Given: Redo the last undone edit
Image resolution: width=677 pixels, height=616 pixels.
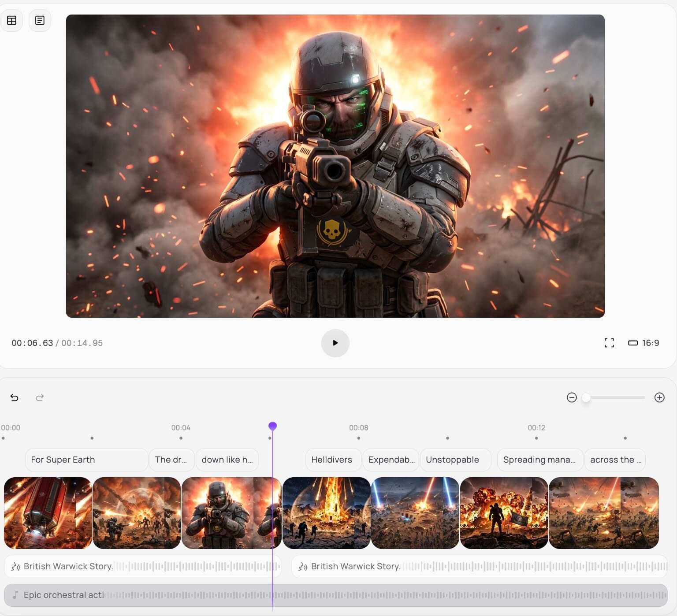Looking at the screenshot, I should click(40, 397).
